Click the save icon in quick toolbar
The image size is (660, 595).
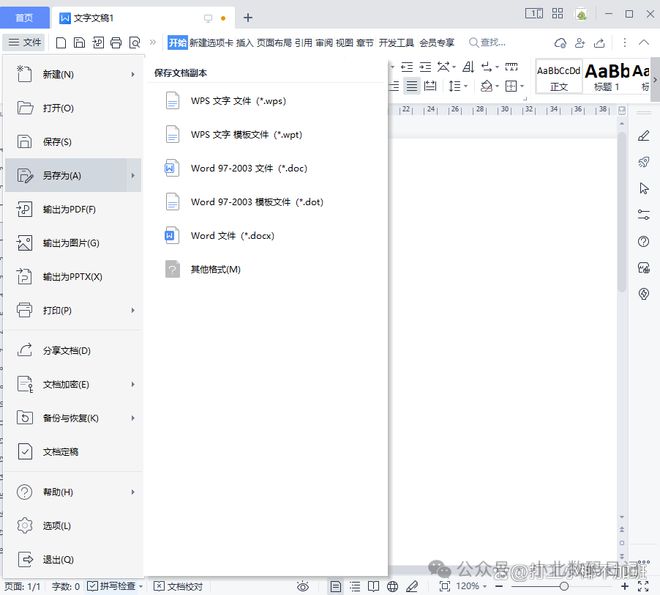click(x=80, y=42)
